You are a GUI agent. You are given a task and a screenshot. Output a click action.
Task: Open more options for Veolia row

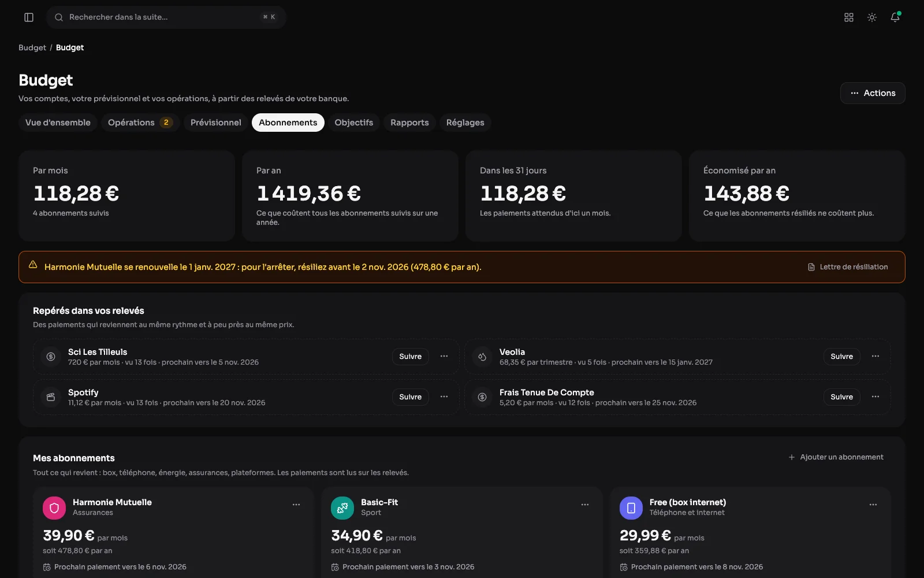click(x=875, y=356)
